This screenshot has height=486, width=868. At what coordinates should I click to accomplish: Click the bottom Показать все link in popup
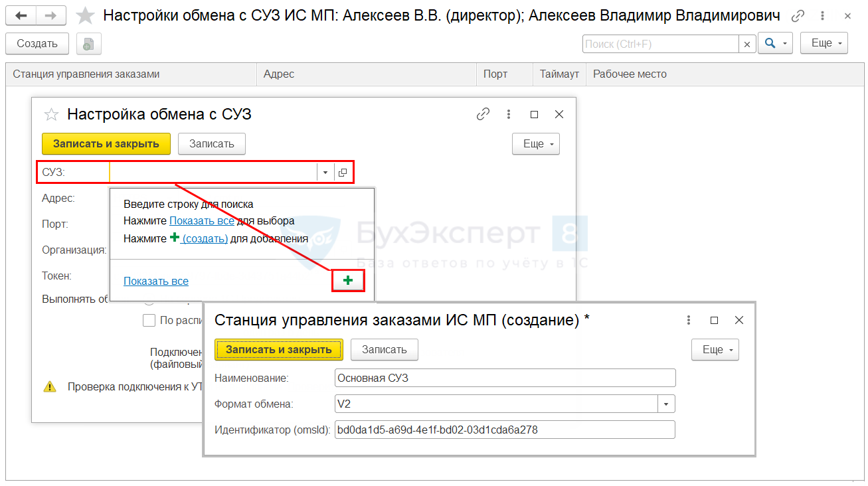coord(156,282)
